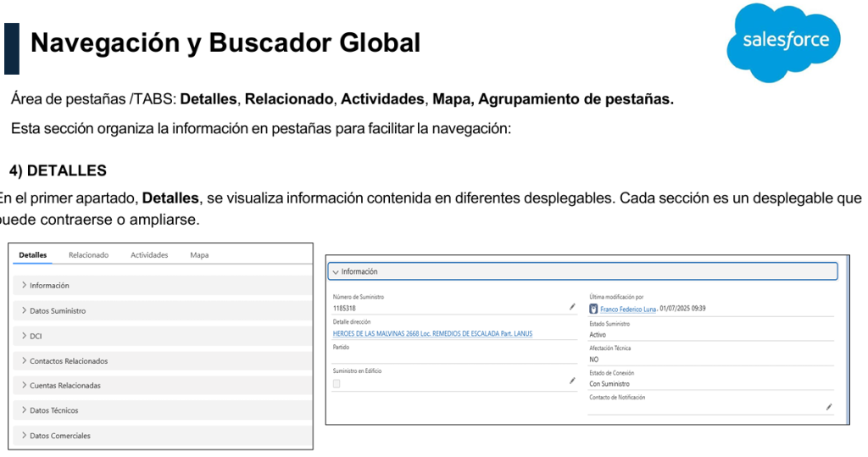Open Franco Federico Luna user link
This screenshot has width=868, height=457.
628,309
